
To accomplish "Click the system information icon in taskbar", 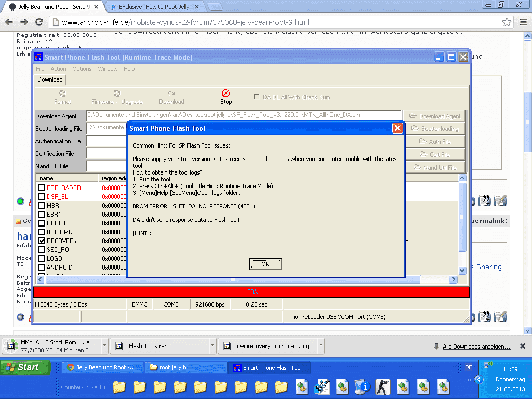I will (362, 387).
